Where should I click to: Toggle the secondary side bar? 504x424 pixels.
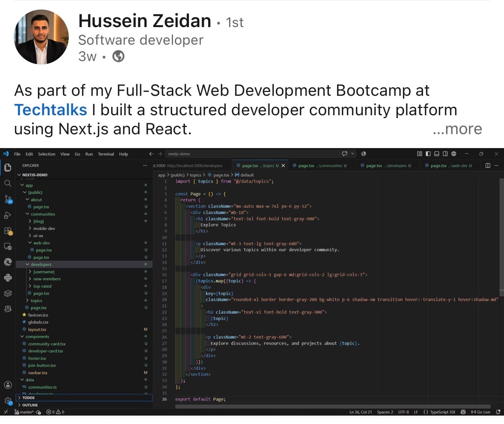pyautogui.click(x=445, y=154)
